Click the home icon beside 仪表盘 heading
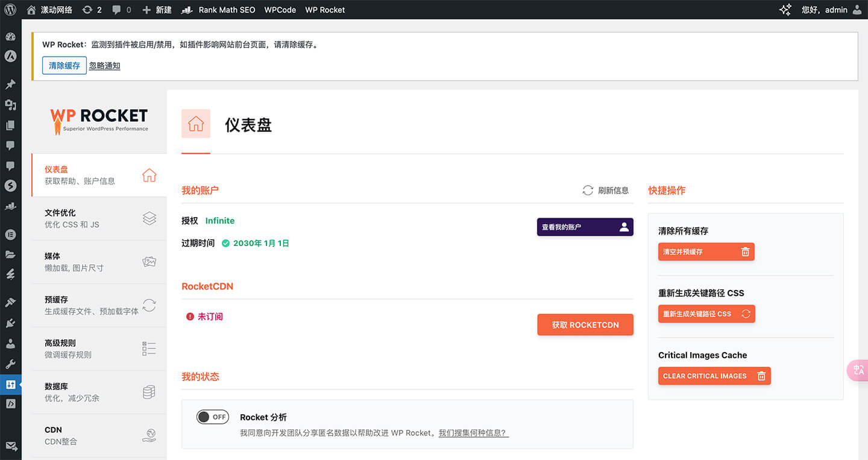Image resolution: width=868 pixels, height=460 pixels. (196, 124)
